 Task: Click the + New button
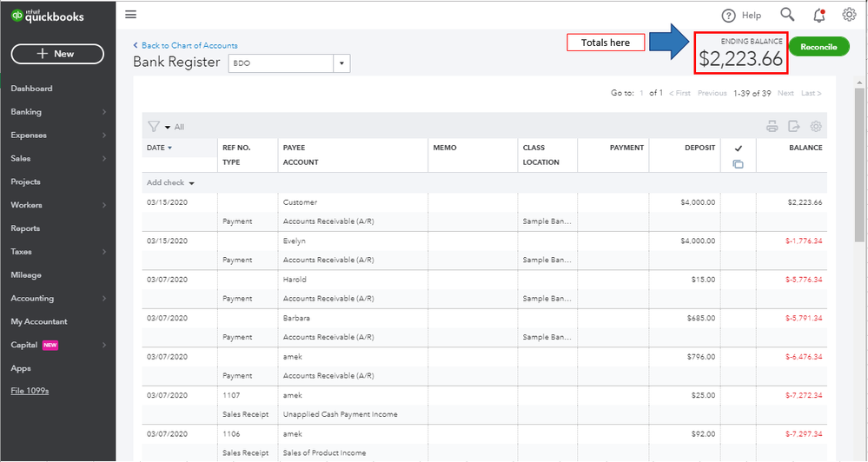tap(57, 54)
